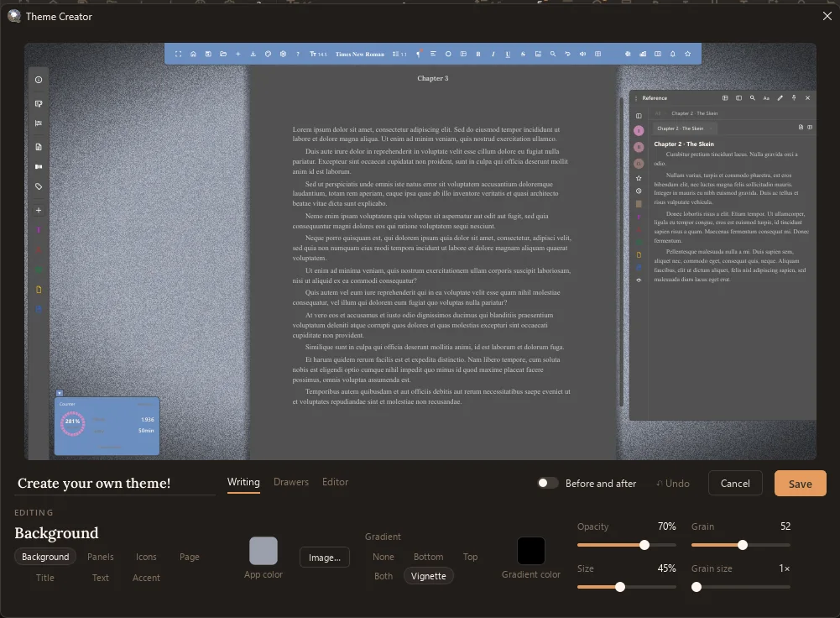Click the speaker sound icon in the toolbar
Viewport: 840px width, 618px height.
coord(583,54)
